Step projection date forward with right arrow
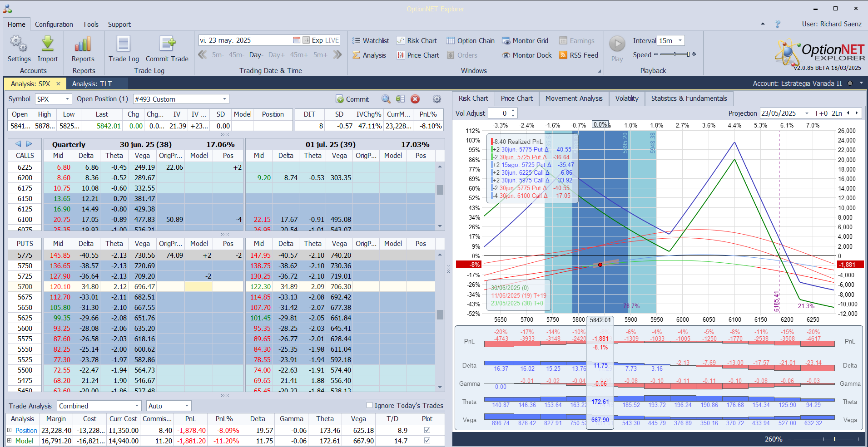 point(857,113)
